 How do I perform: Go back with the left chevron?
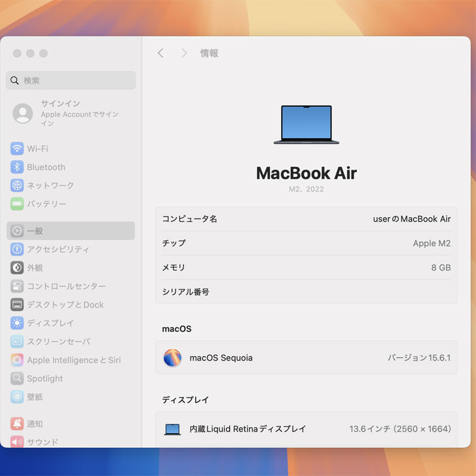pyautogui.click(x=160, y=53)
